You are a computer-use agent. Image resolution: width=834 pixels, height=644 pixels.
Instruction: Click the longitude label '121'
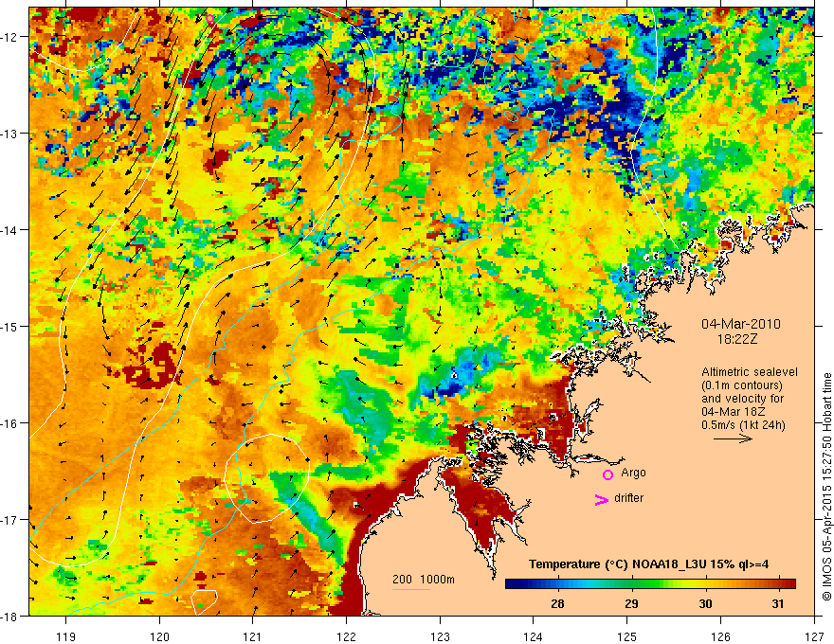click(253, 636)
